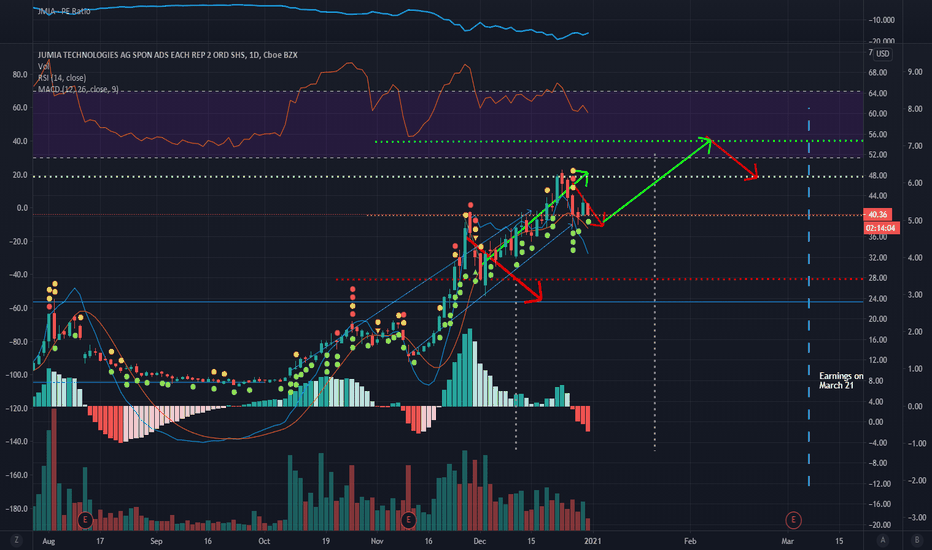The width and height of the screenshot is (932, 550).
Task: Click the Feb label on time axis
Action: tap(690, 541)
